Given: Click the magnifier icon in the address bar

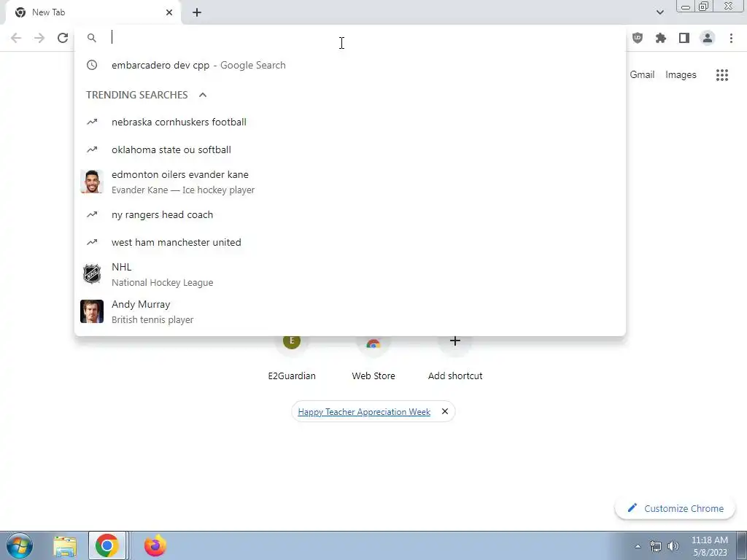Looking at the screenshot, I should [x=92, y=38].
